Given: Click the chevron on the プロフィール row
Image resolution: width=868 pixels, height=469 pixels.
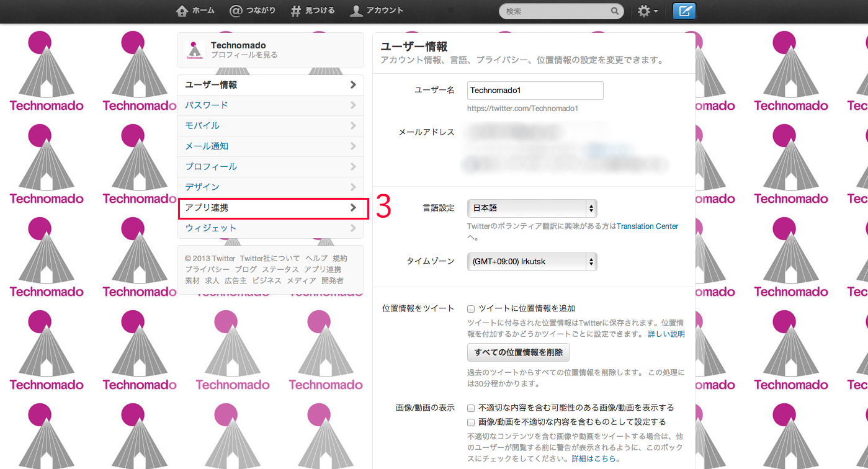Looking at the screenshot, I should pos(353,167).
